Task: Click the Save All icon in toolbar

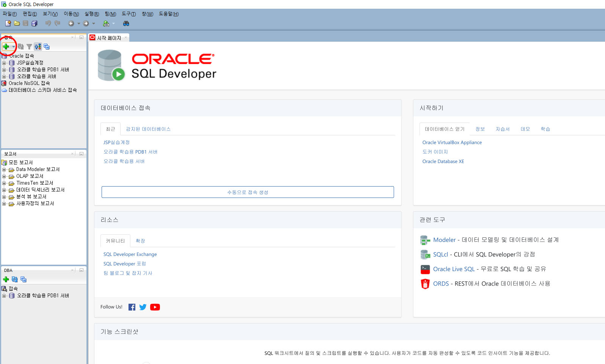Action: click(x=34, y=24)
